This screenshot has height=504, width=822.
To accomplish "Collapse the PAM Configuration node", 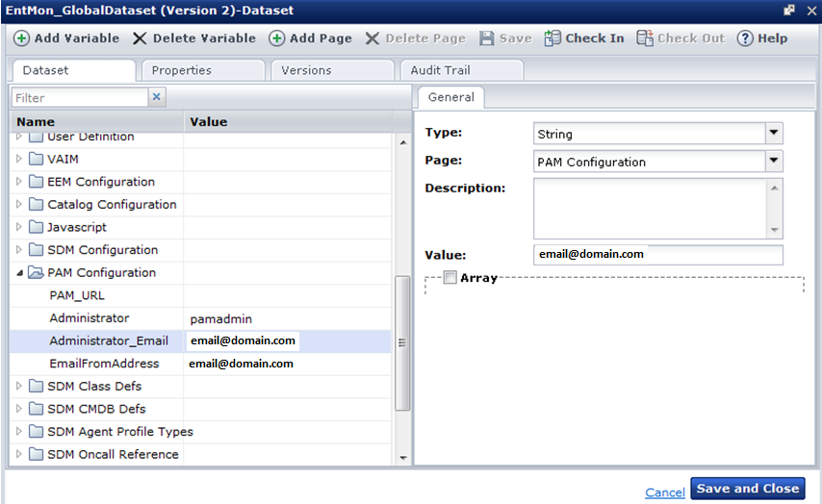I will coord(19,273).
